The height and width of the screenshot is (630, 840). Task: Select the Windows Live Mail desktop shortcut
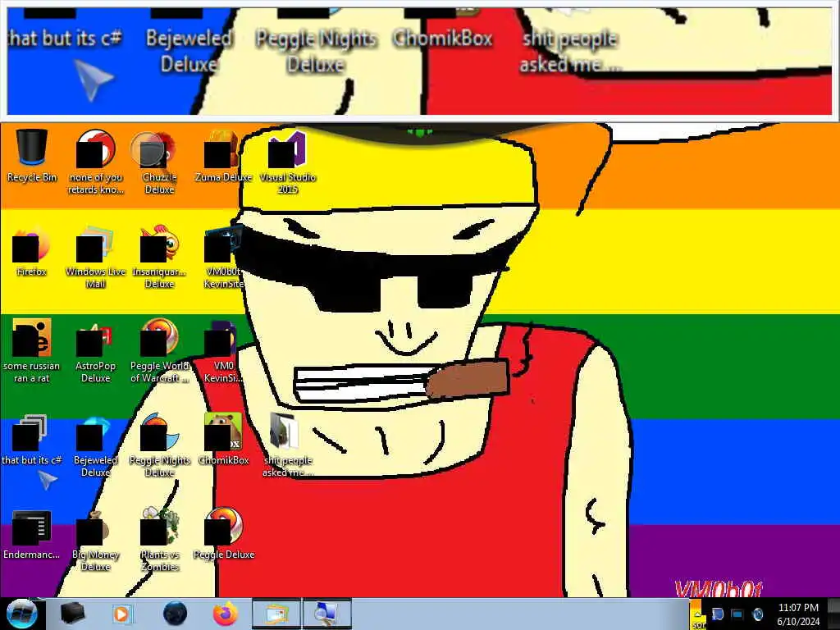[x=95, y=256]
